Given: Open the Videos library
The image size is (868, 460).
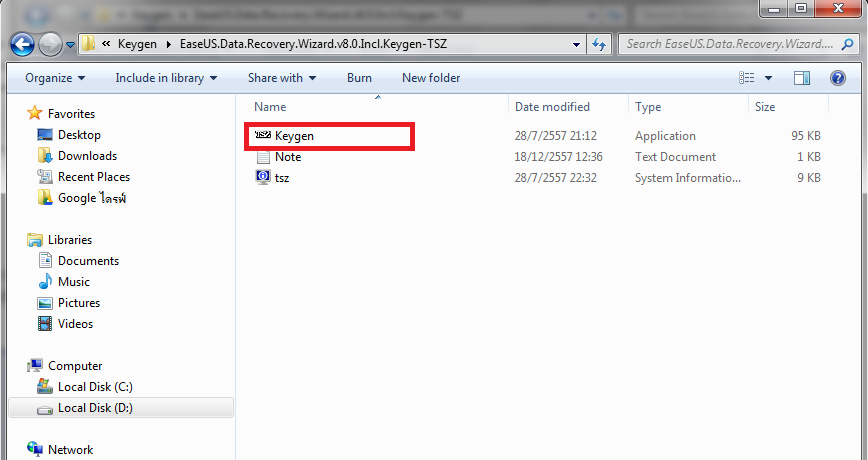Looking at the screenshot, I should click(x=75, y=324).
